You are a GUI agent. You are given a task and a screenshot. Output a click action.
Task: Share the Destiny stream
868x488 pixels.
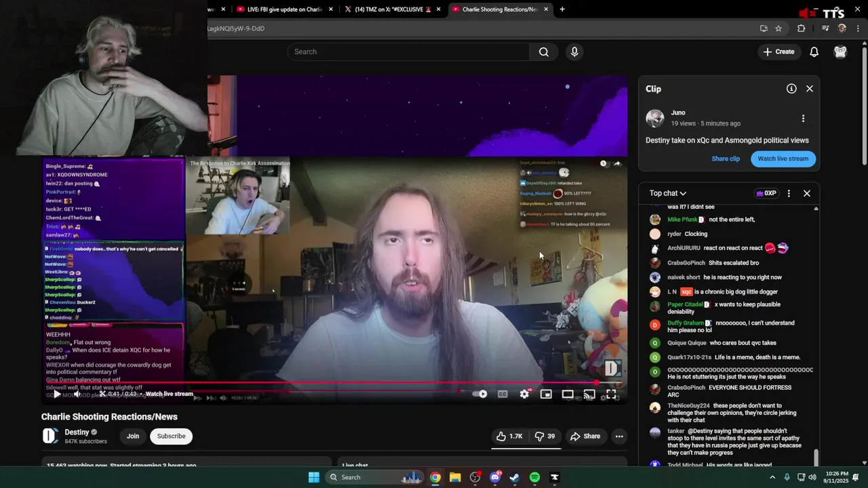coord(585,436)
